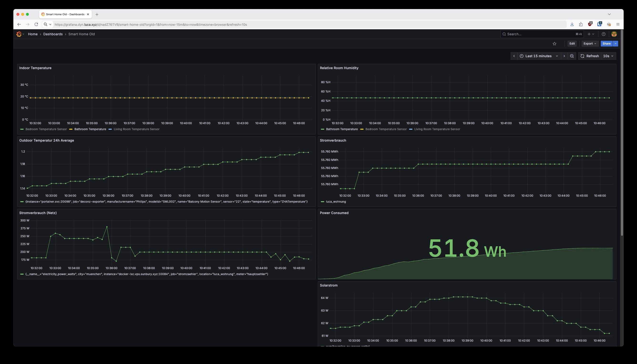
Task: Toggle Bathroom Temperature series in Indoor Temperature legend
Action: pos(90,129)
